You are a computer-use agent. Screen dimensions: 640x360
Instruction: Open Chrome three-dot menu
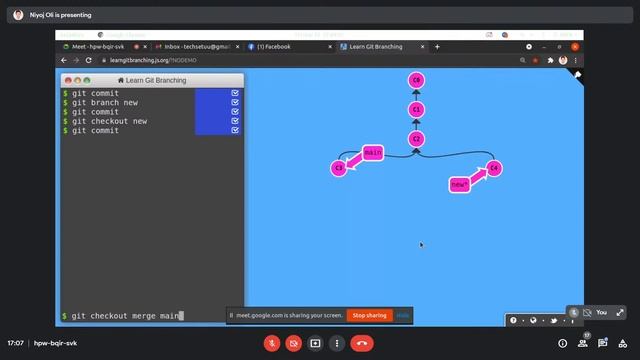[x=576, y=60]
